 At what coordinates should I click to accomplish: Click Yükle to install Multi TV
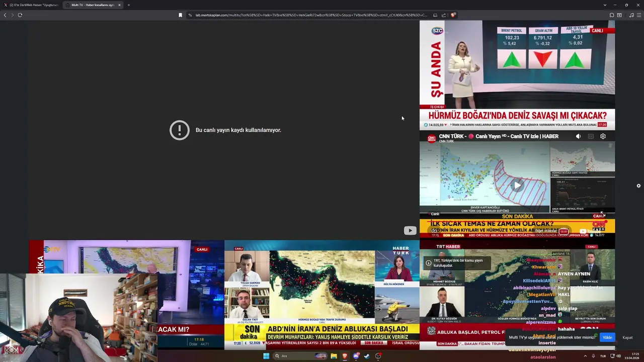(607, 337)
